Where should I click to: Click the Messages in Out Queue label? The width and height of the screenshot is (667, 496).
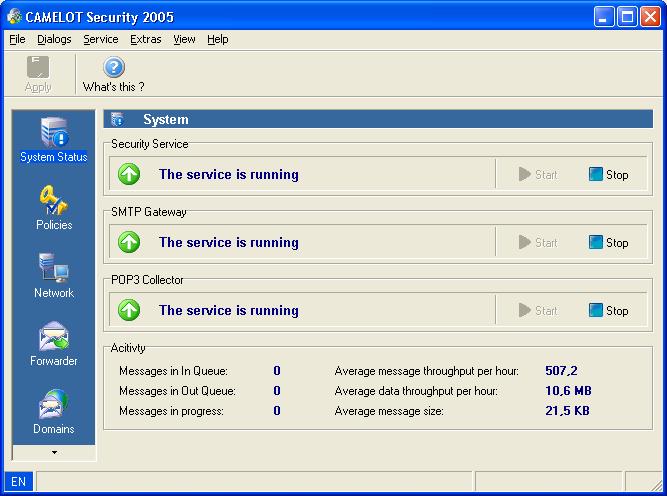[177, 391]
